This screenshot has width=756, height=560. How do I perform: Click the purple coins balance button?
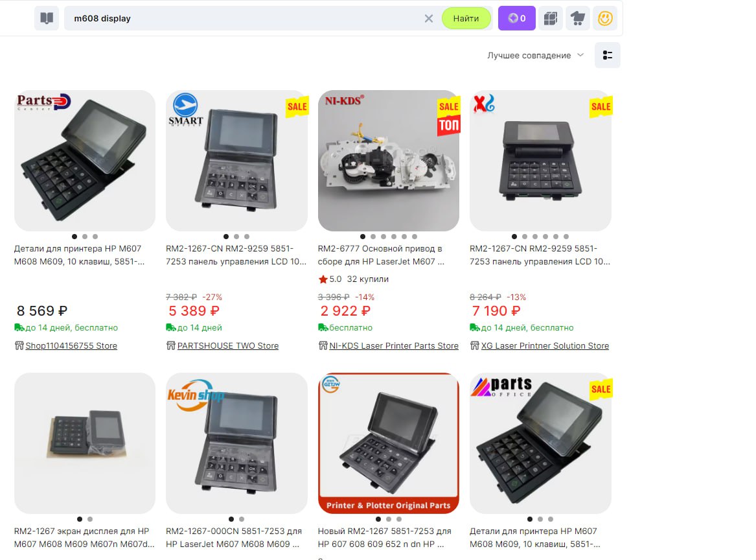click(517, 18)
